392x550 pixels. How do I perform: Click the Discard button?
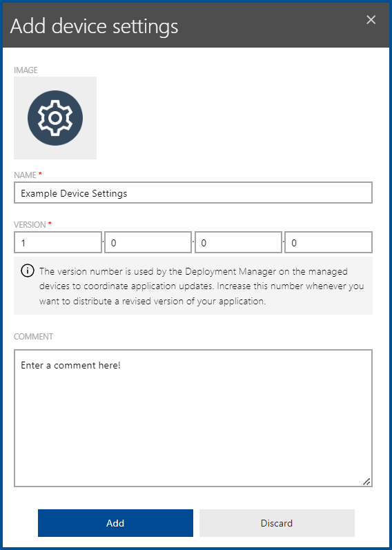(277, 523)
